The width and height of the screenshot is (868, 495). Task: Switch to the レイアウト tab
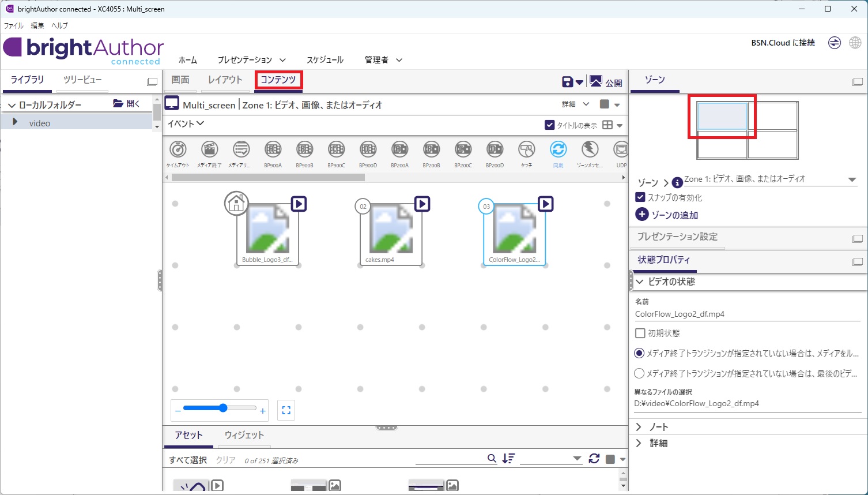coord(225,80)
